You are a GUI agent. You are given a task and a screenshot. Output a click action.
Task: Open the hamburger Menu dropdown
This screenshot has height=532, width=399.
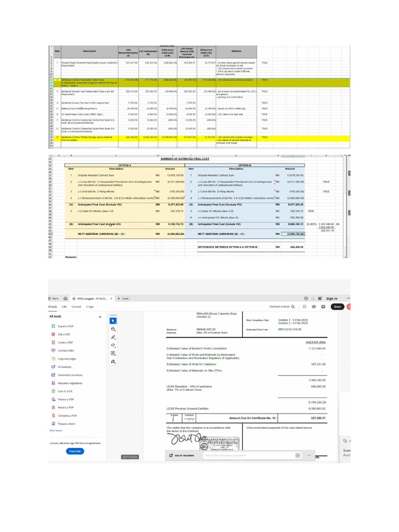pos(54,299)
